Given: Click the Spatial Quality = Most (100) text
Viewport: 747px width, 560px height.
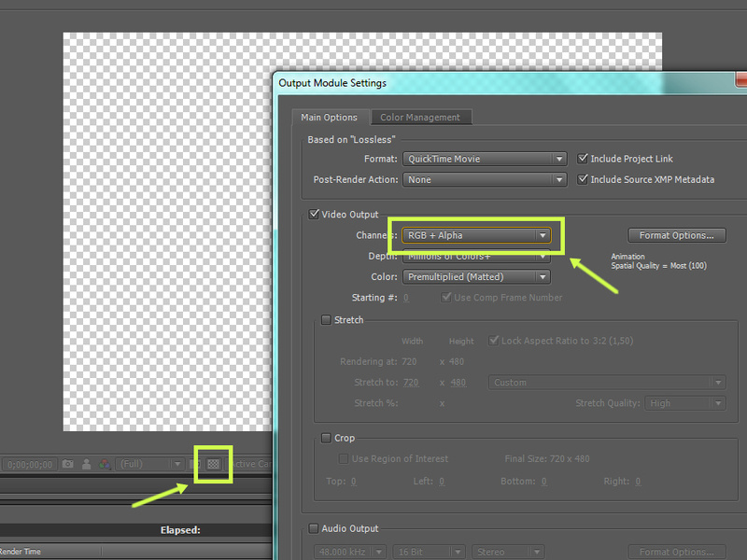Looking at the screenshot, I should click(x=659, y=266).
